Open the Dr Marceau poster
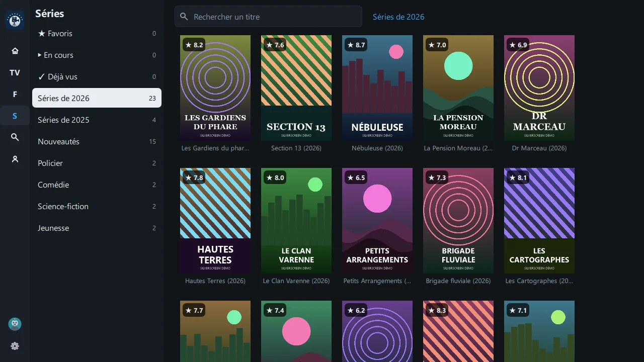Viewport: 644px width, 362px height. 539,88
